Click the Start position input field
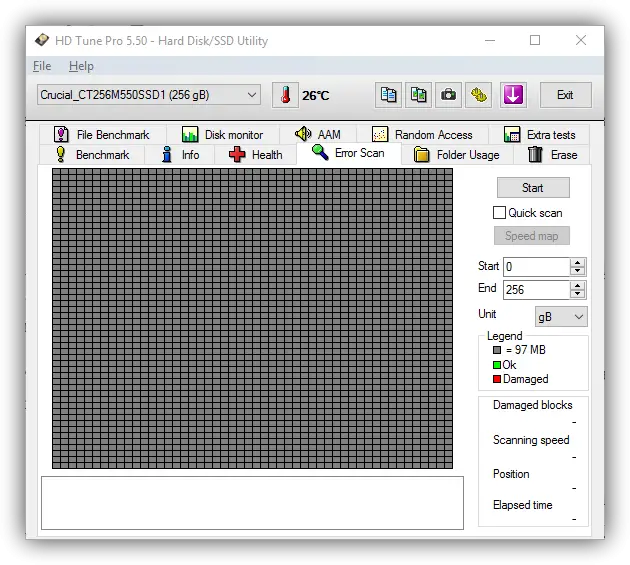630x565 pixels. click(536, 267)
